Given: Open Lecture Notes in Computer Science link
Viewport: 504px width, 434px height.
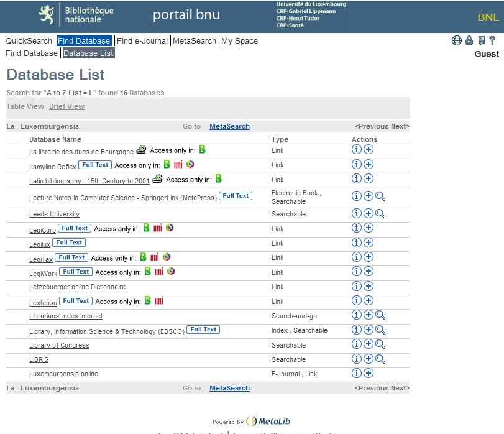Looking at the screenshot, I should (123, 198).
